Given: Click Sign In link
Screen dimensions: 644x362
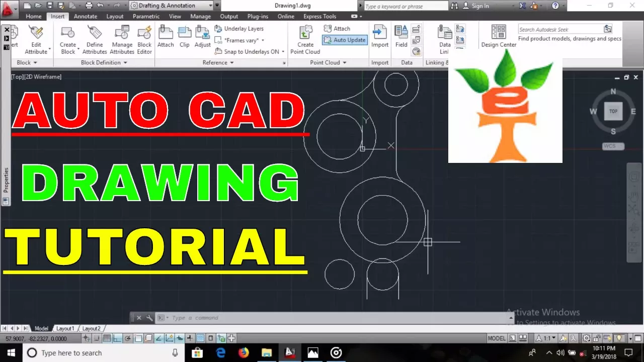Looking at the screenshot, I should [x=476, y=6].
